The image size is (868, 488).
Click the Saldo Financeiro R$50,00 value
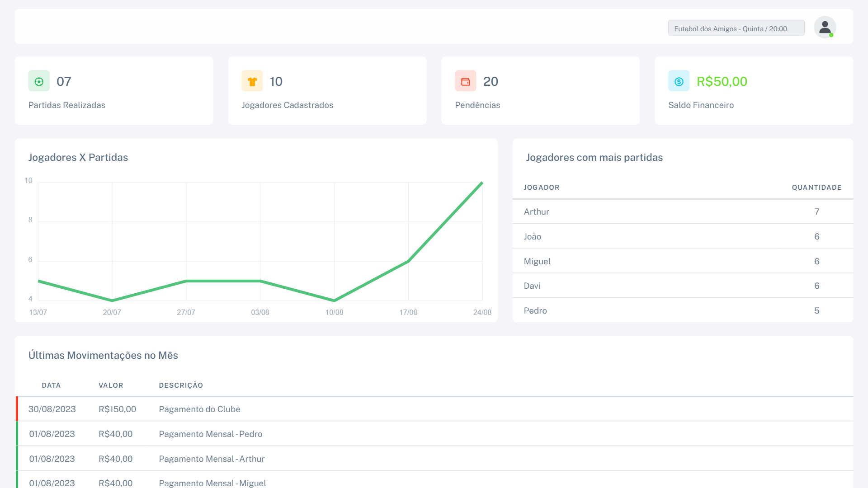[722, 81]
